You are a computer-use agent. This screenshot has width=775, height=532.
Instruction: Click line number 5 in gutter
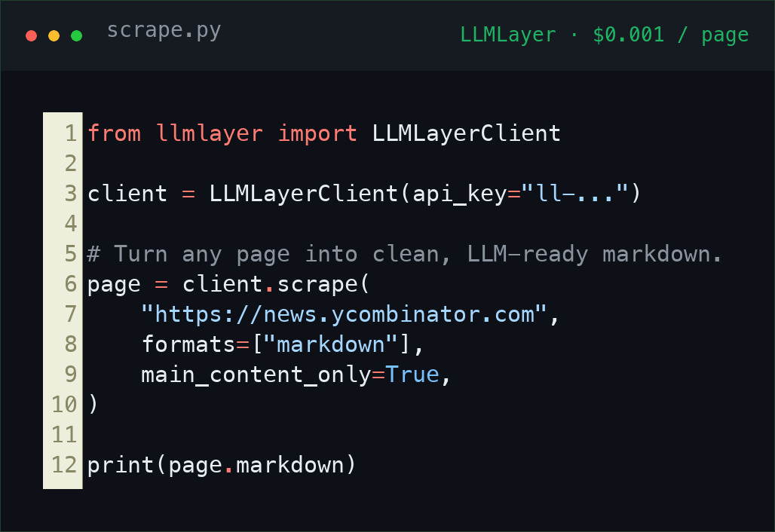coord(71,254)
